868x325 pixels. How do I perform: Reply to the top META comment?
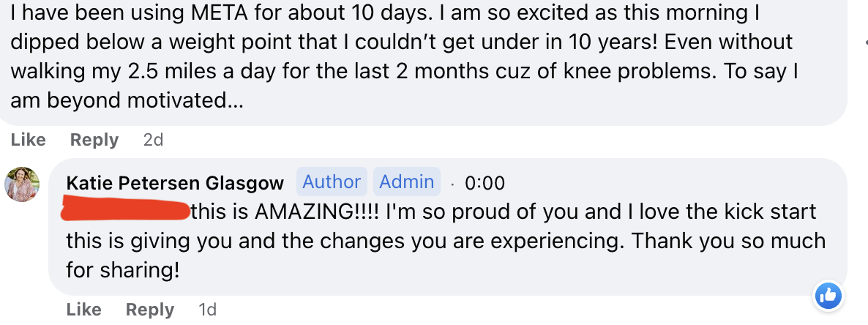(94, 140)
